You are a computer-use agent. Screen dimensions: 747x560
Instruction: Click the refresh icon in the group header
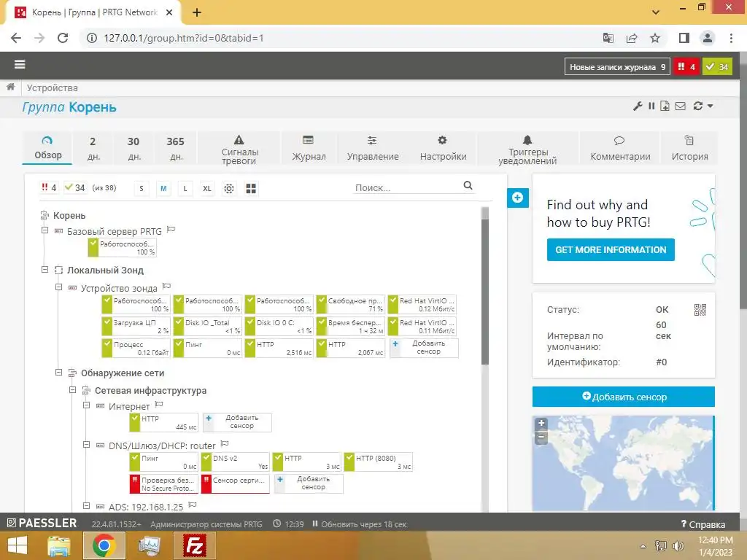(698, 106)
